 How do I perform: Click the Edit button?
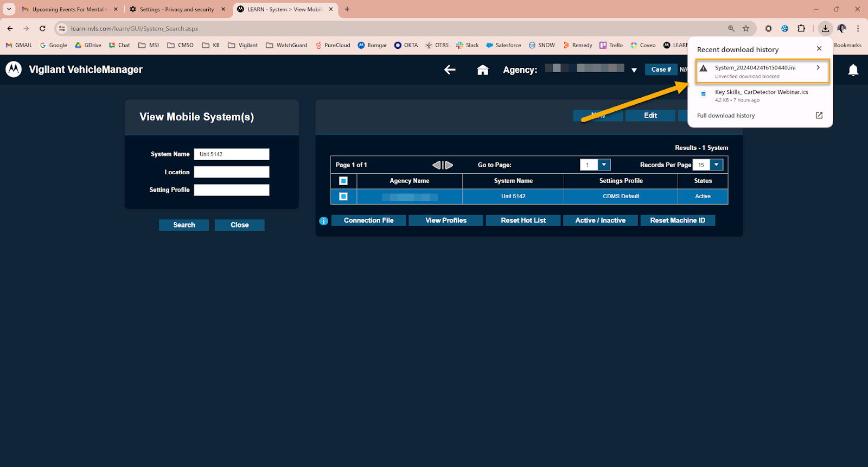click(x=650, y=115)
